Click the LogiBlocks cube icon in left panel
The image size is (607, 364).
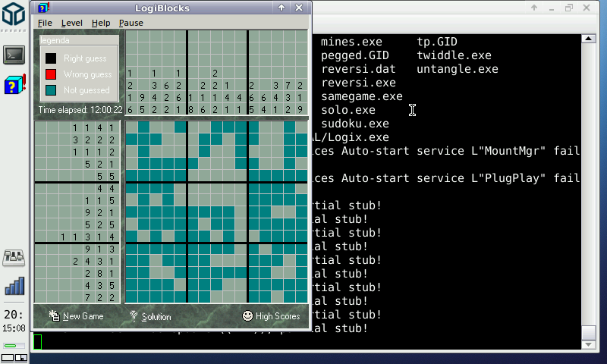point(14,84)
